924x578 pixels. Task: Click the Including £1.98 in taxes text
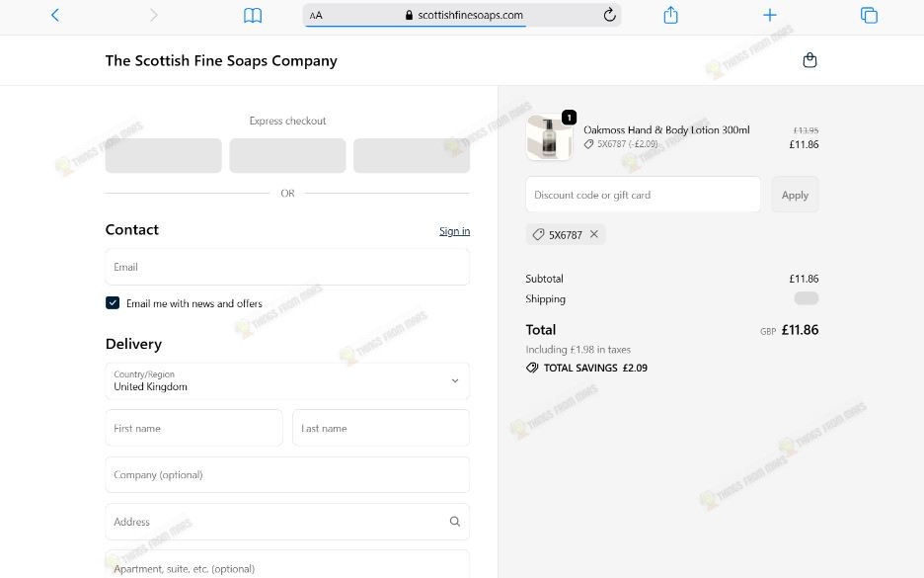578,350
